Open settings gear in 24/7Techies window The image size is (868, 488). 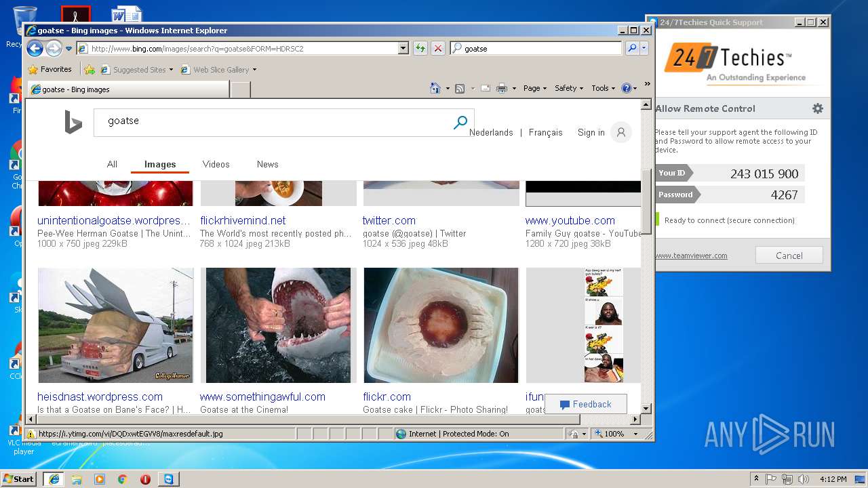[818, 108]
